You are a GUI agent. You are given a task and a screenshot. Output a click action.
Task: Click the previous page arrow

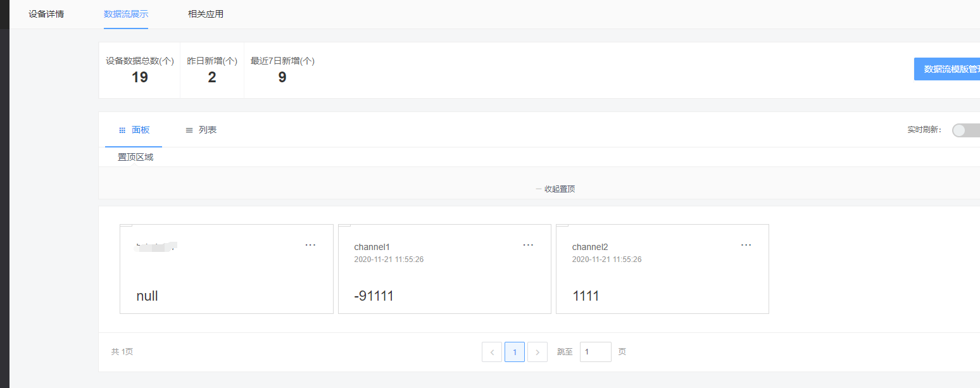[492, 351]
